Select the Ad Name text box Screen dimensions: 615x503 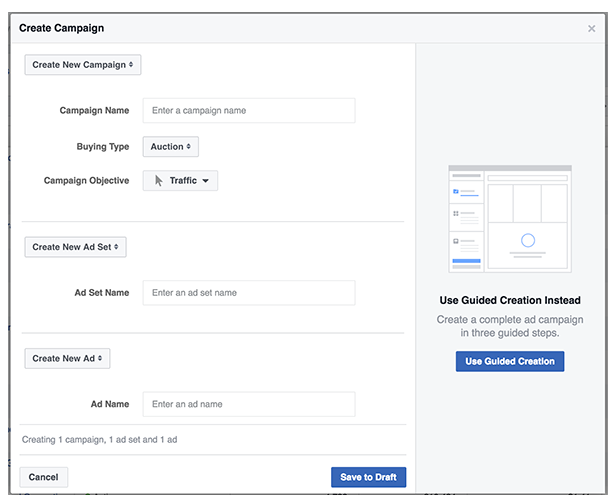coord(249,404)
